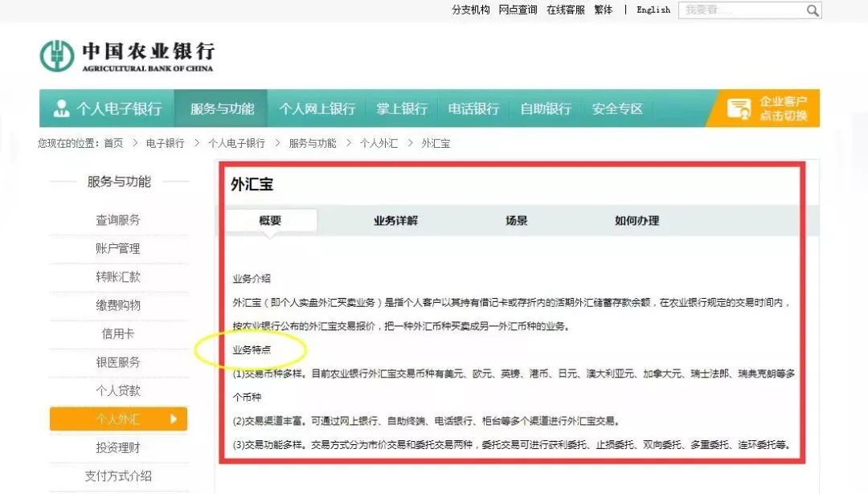Open the 分支机构 link
868x494 pixels.
pos(470,10)
